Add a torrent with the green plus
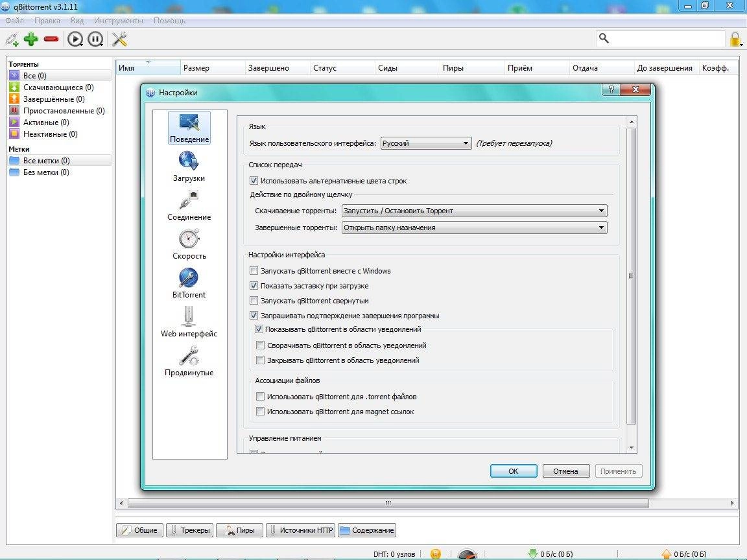This screenshot has height=560, width=747. (31, 39)
